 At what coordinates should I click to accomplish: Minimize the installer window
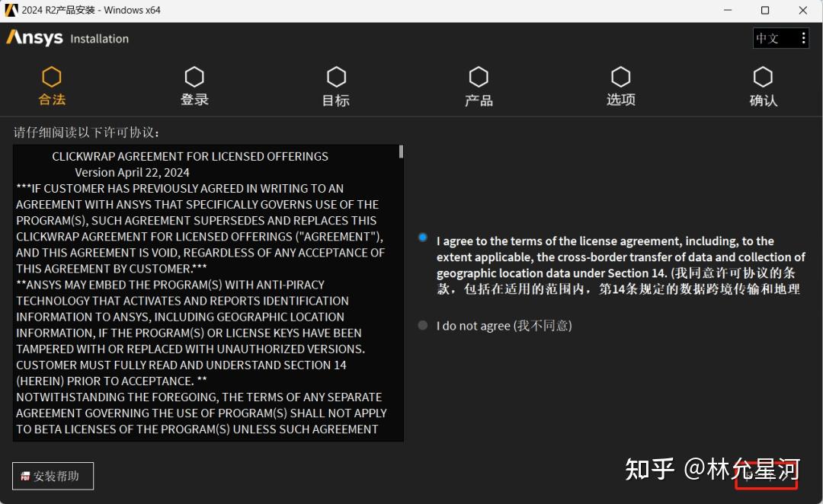(729, 10)
